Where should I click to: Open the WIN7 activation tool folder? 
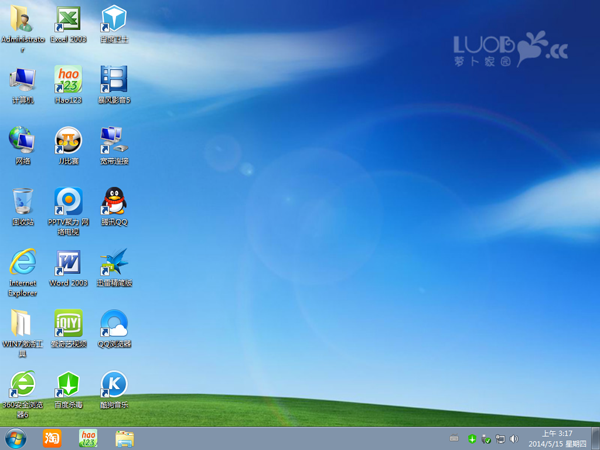click(21, 323)
